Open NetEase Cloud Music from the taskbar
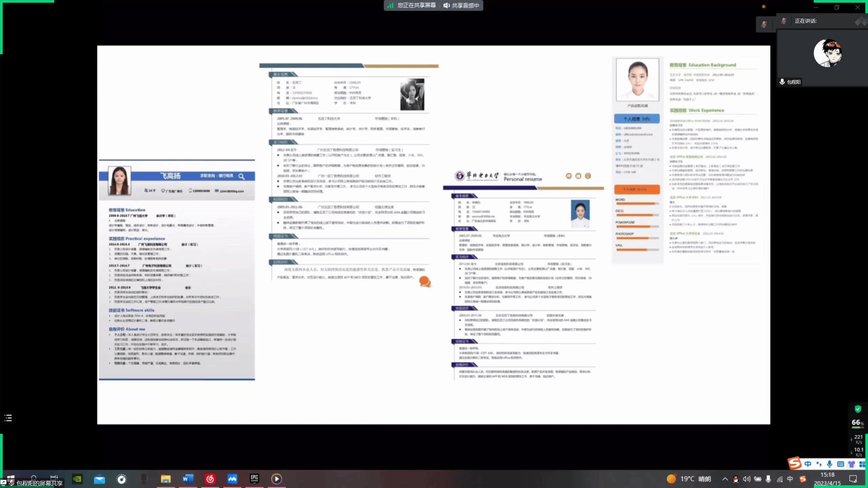Screen dimensions: 868x488 (210, 479)
